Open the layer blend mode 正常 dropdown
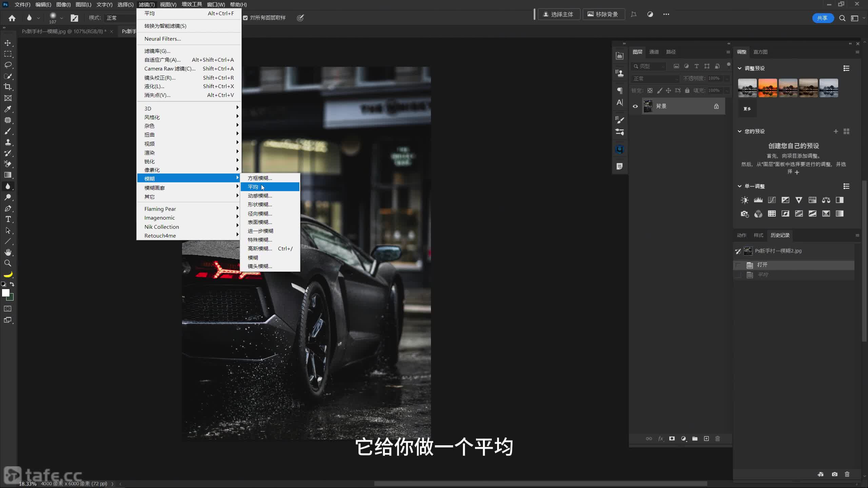 click(x=655, y=79)
